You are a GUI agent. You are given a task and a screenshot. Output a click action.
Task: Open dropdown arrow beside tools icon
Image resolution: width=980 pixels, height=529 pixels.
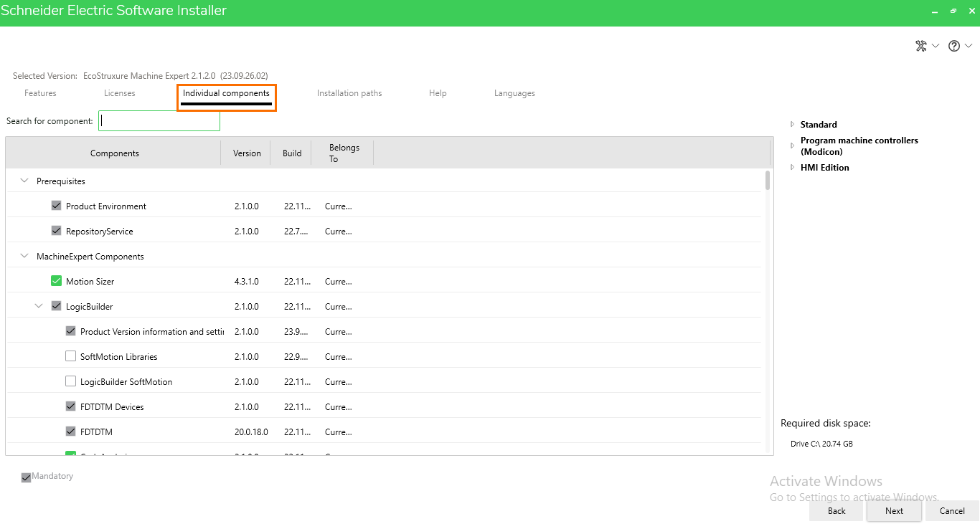(935, 46)
